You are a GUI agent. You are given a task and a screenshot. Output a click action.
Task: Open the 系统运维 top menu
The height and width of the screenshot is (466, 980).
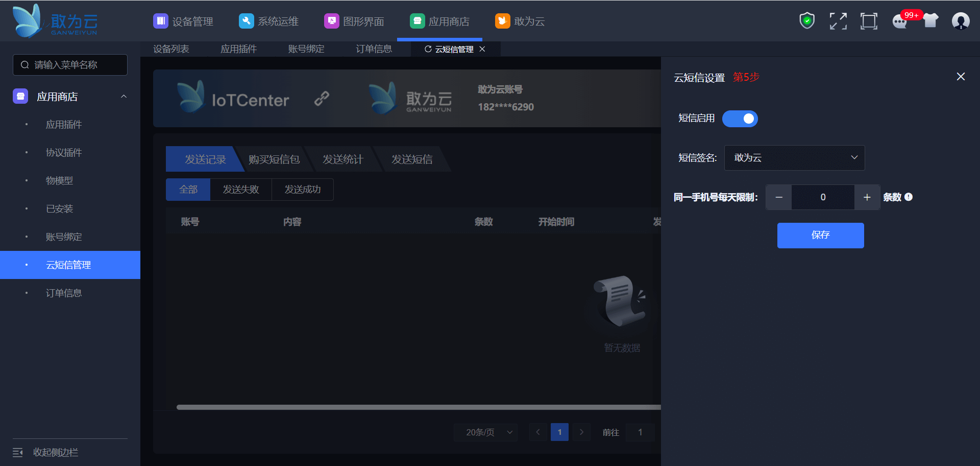[x=268, y=21]
